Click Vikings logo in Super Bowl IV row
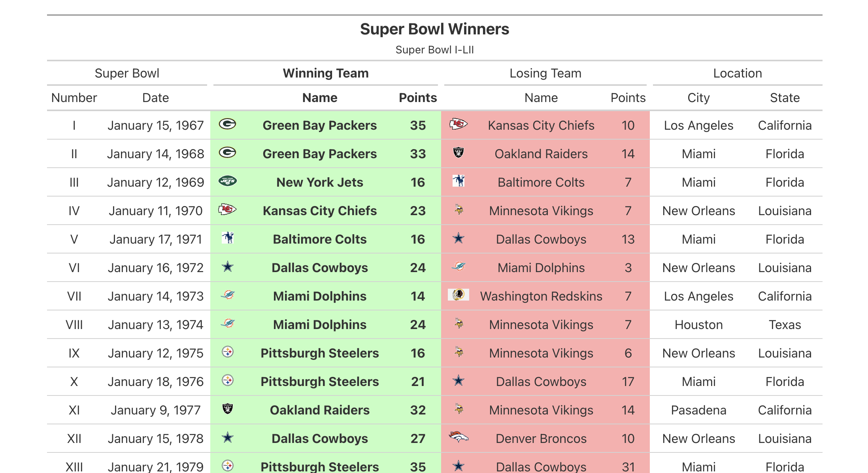Screen dimensions: 868x473 (x=459, y=210)
